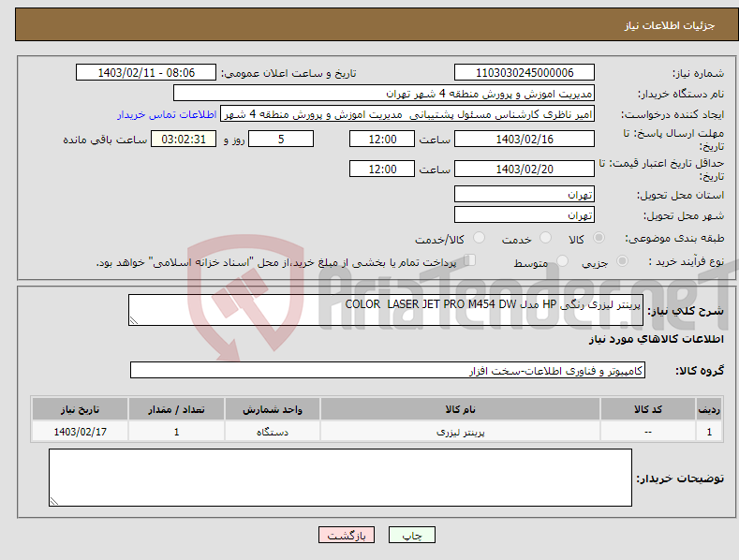Select the خدمت radio button
The height and width of the screenshot is (560, 739).
click(x=545, y=238)
